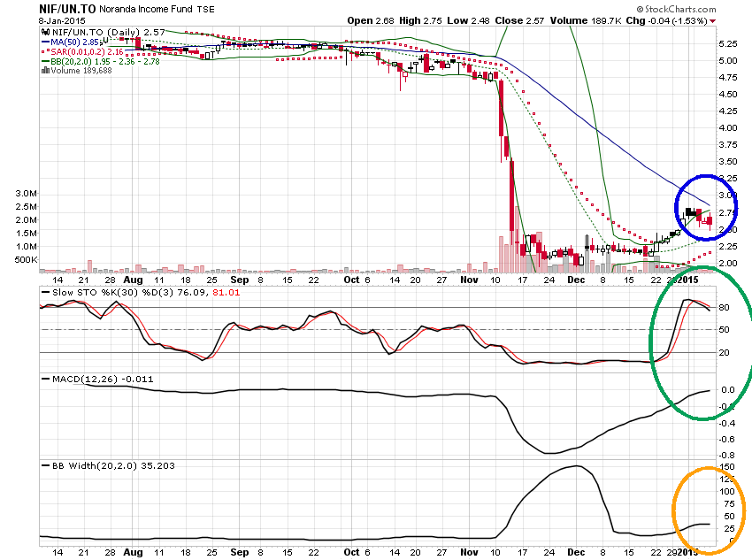Click the green BB legend line swatch
The width and height of the screenshot is (752, 560).
point(45,61)
